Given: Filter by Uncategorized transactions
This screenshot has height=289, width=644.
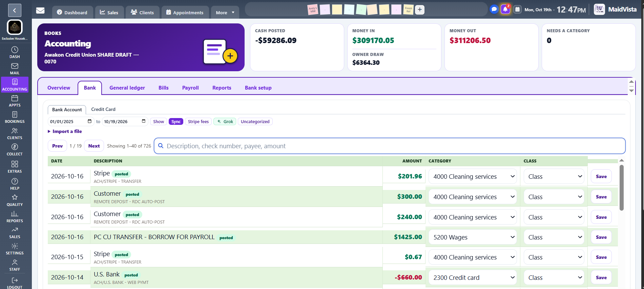Looking at the screenshot, I should 255,121.
